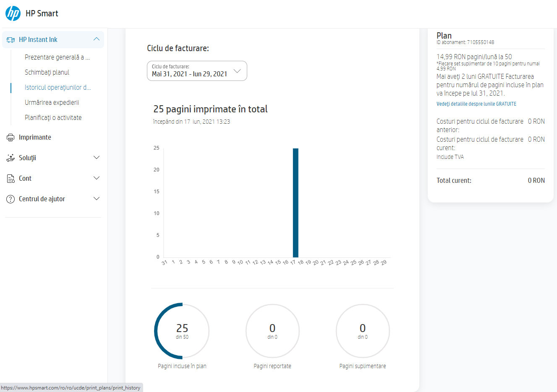Click the Pagini reportate circle indicator
Screen dimensions: 557x392
[272, 331]
